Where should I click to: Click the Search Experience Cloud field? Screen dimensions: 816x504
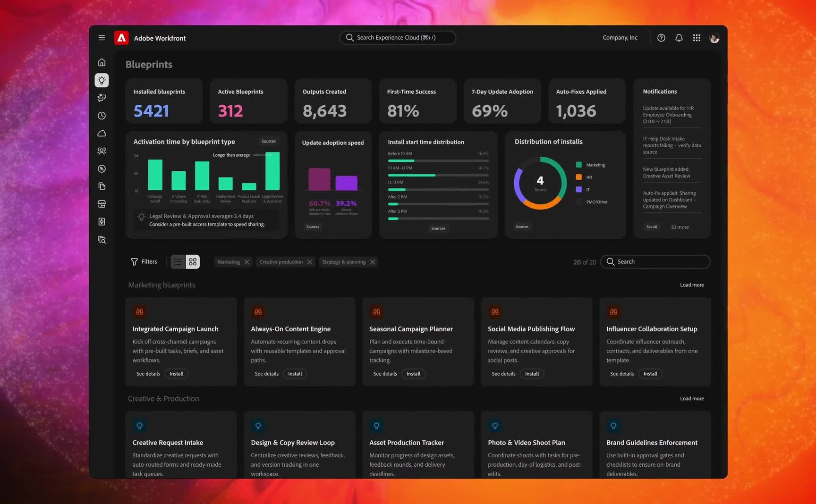click(x=398, y=38)
